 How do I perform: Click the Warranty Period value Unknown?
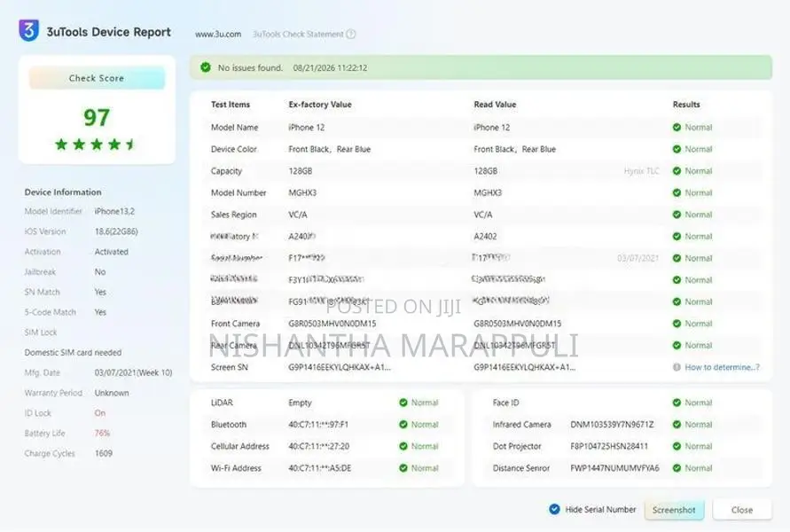click(x=112, y=393)
